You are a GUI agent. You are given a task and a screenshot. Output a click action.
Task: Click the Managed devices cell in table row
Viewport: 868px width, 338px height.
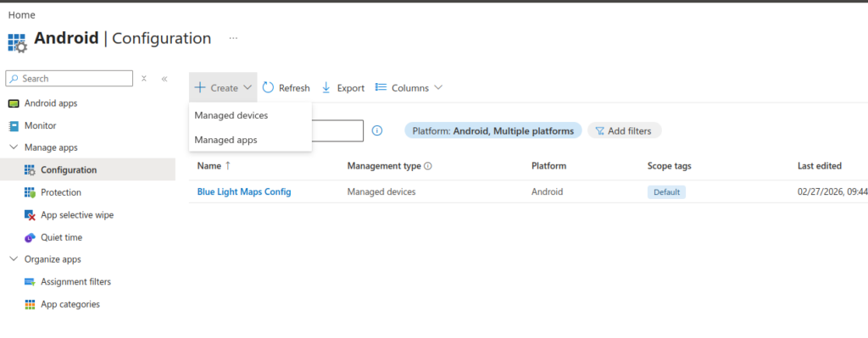[381, 192]
